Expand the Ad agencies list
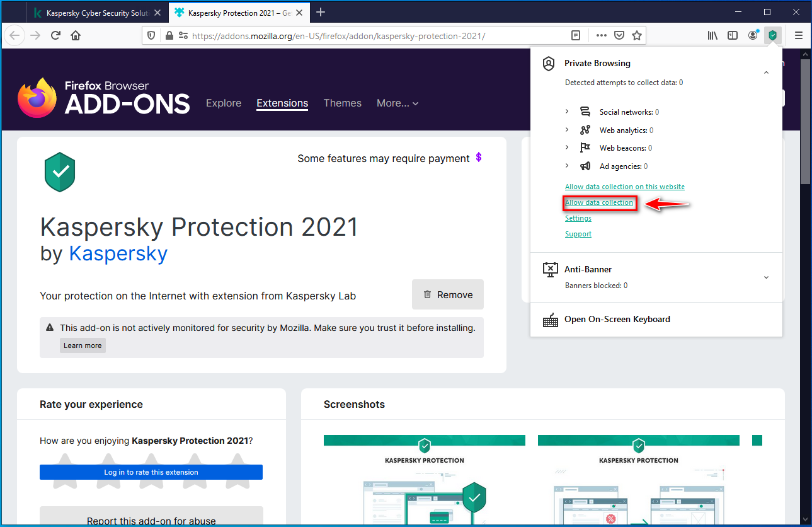 tap(567, 166)
